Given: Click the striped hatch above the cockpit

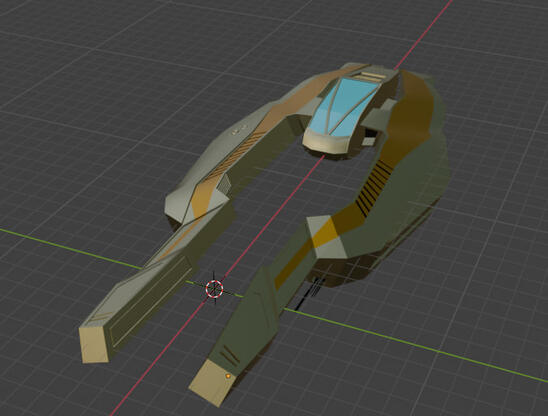Looking at the screenshot, I should 370,75.
